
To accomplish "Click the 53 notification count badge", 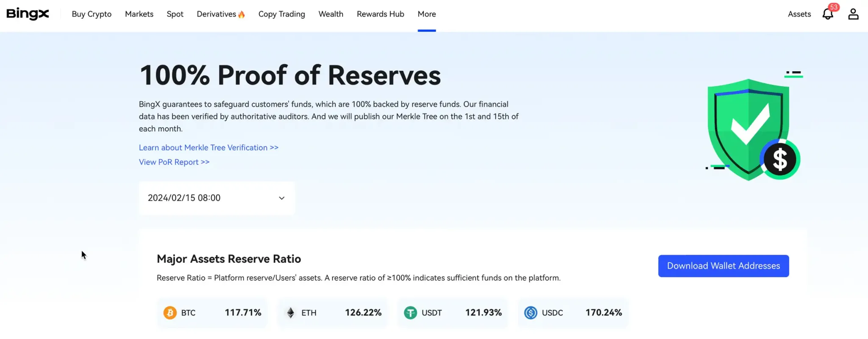I will pos(834,7).
